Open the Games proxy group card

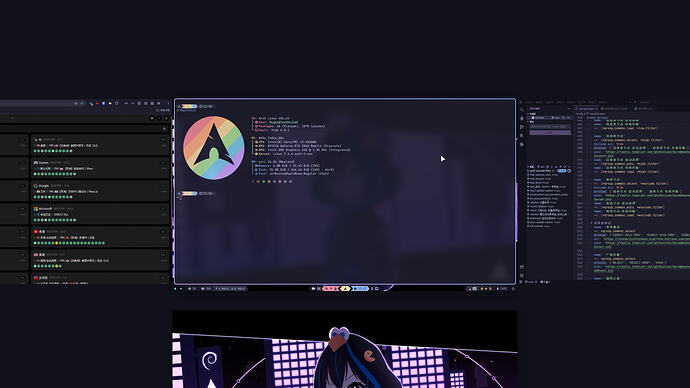click(99, 168)
